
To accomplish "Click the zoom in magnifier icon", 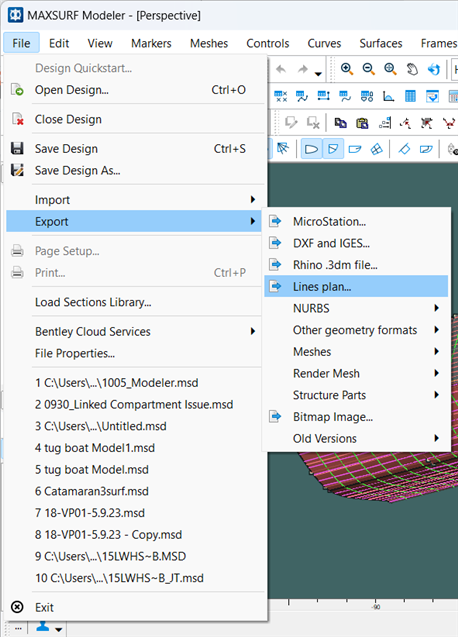I will point(347,69).
